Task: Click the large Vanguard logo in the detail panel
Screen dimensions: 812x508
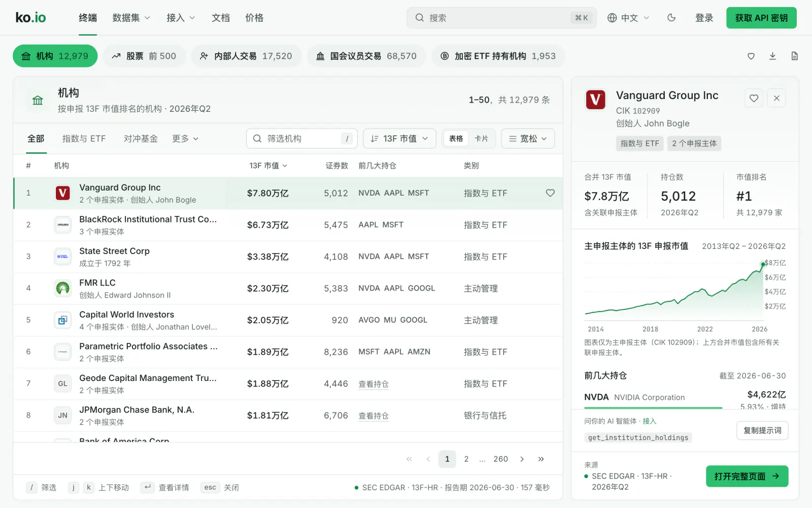Action: (x=595, y=100)
